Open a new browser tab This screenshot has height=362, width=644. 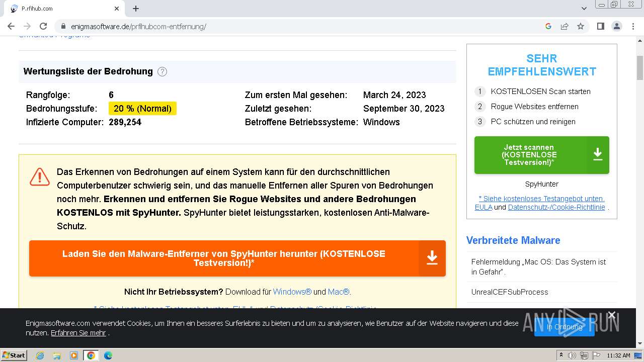tap(136, 9)
